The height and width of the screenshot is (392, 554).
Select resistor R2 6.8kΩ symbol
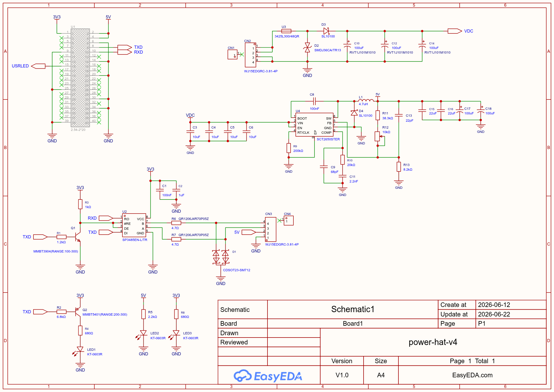click(61, 312)
